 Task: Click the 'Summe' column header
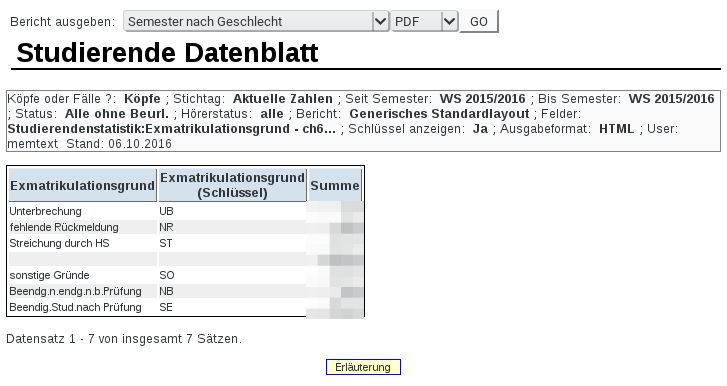335,185
